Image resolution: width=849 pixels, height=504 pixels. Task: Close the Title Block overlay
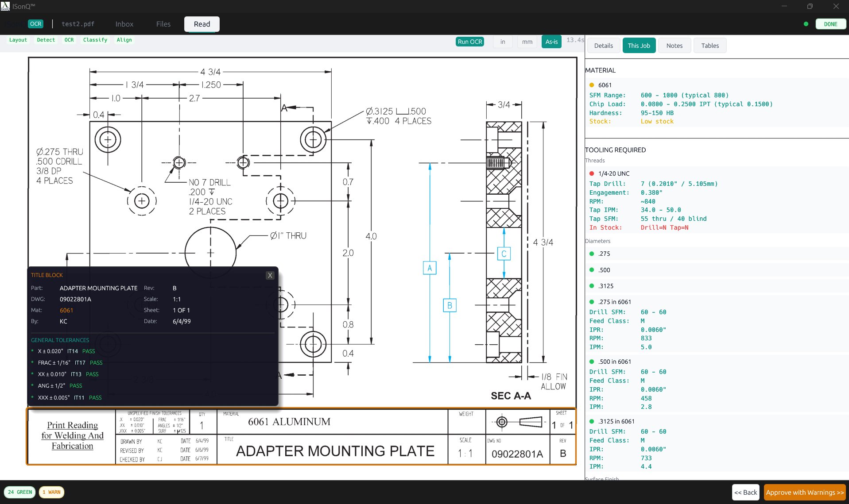270,275
